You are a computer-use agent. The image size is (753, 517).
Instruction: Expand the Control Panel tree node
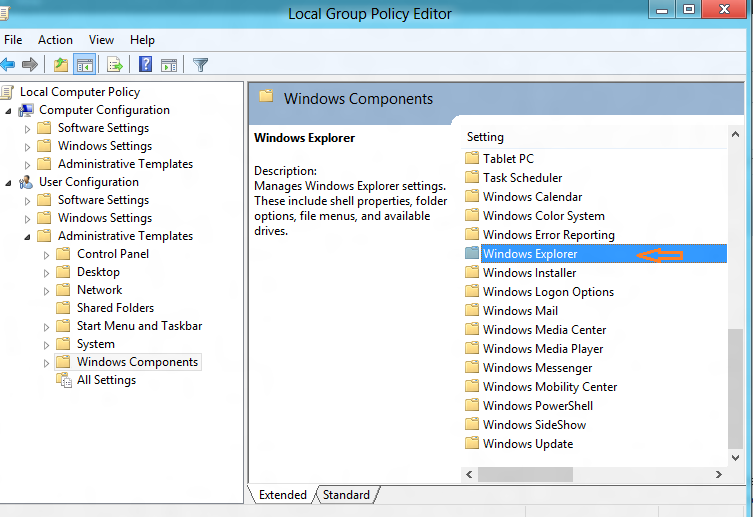(46, 255)
